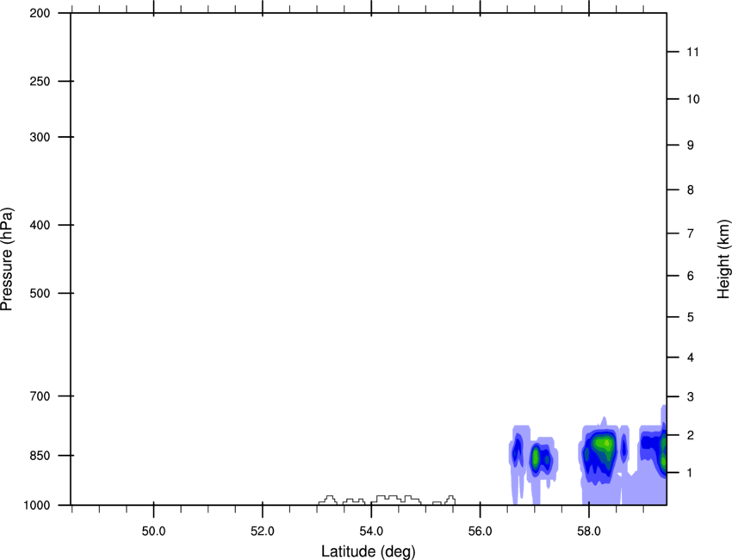Click the 50.0 latitude label
The image size is (732, 560).
point(153,531)
